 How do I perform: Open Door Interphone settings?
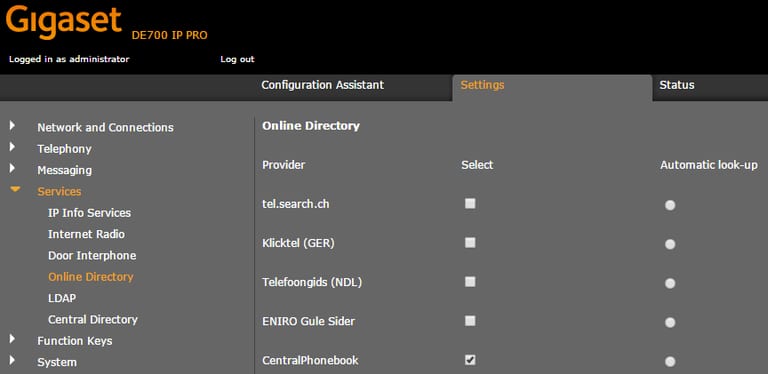click(92, 256)
